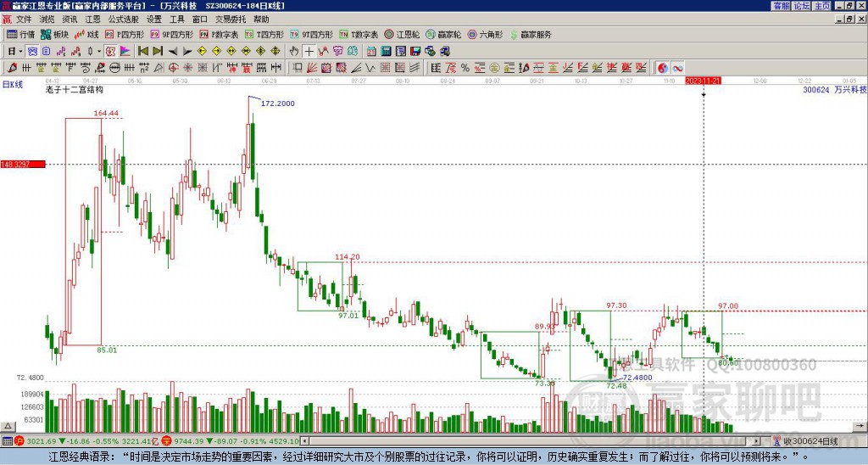Screen dimensions: 868x465
Task: Open 六角形 hexagon tool
Action: coord(486,34)
